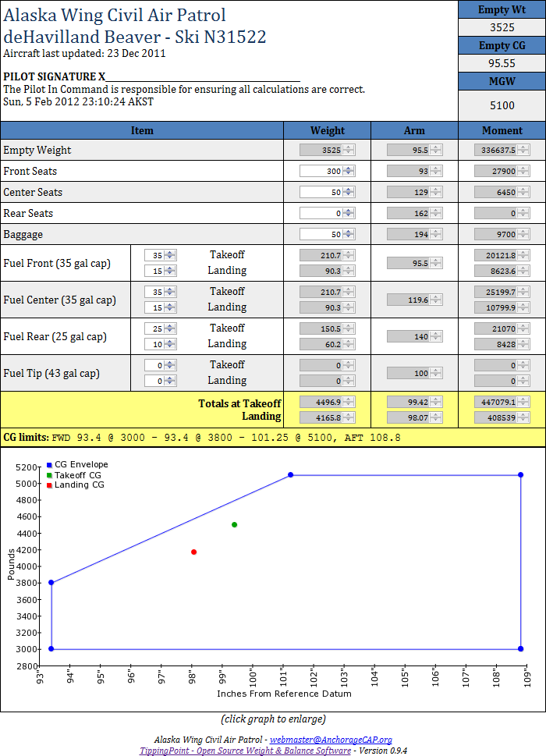546x756 pixels.
Task: Click the red Landing CG legend marker
Action: 49,485
